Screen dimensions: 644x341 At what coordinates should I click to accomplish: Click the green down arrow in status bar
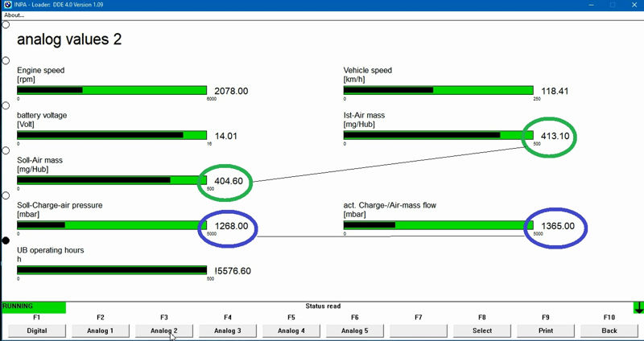tap(638, 307)
